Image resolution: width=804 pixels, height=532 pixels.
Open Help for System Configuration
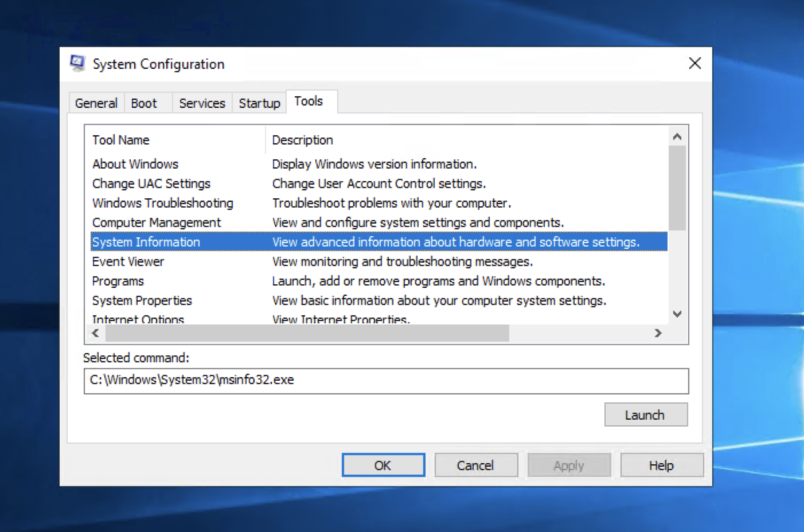(661, 465)
